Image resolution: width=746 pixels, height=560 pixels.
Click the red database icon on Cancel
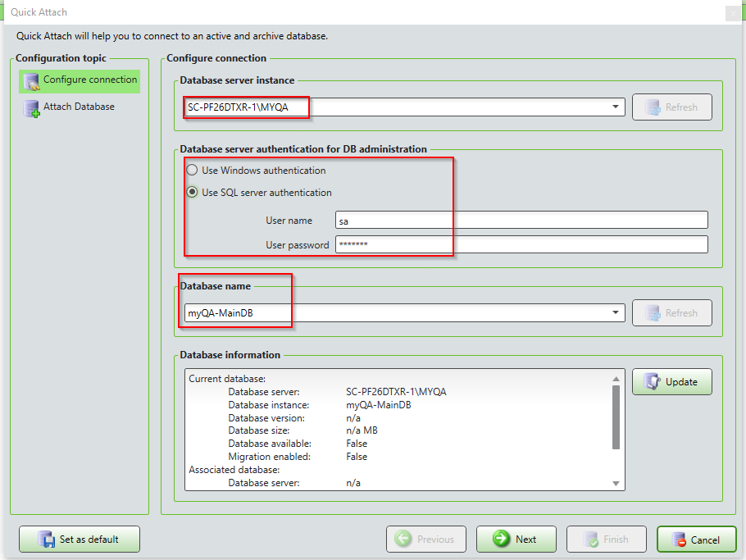point(679,540)
